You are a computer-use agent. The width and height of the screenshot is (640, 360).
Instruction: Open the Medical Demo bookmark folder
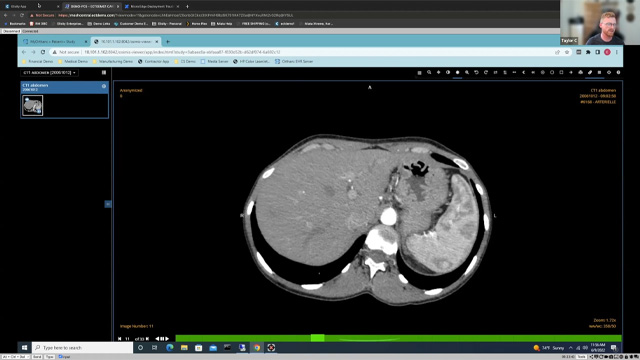(73, 62)
